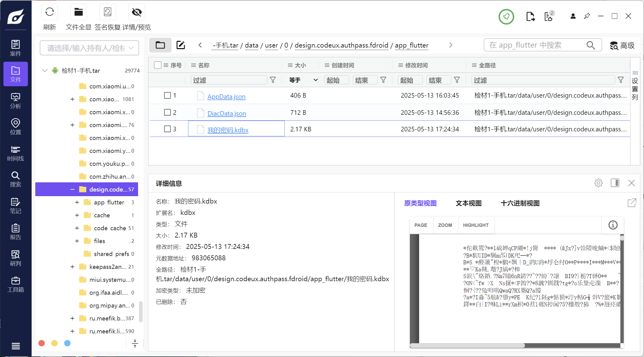Click the red color dot
The height and width of the screenshot is (357, 644).
click(x=42, y=343)
